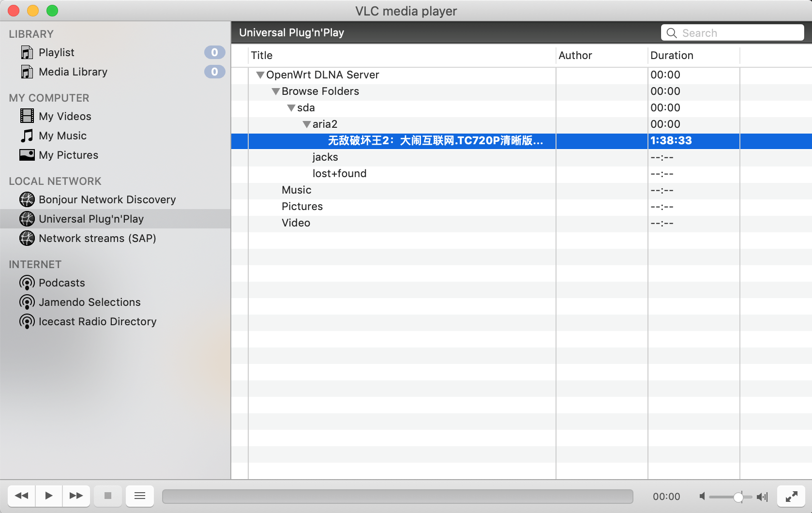Open Jamendo Selections broadcast icon

(x=27, y=302)
